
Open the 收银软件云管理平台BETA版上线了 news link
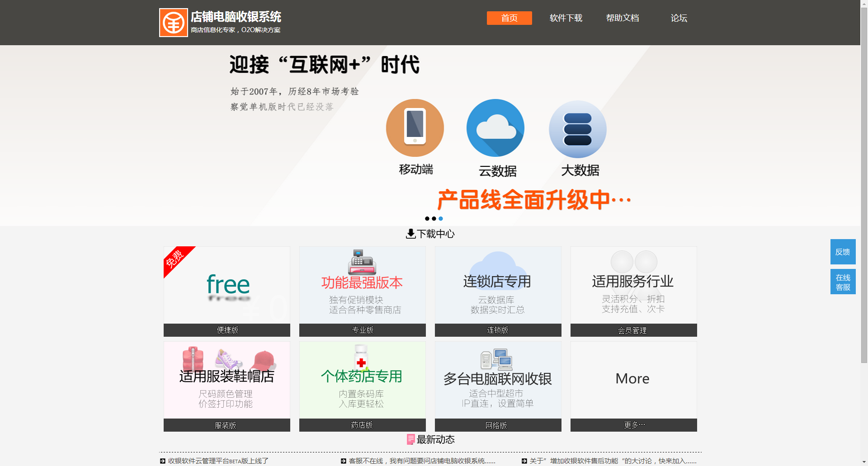pyautogui.click(x=217, y=461)
